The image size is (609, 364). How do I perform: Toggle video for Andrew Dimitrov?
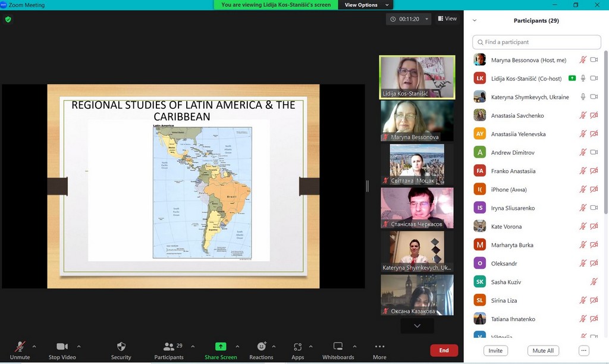click(x=594, y=152)
